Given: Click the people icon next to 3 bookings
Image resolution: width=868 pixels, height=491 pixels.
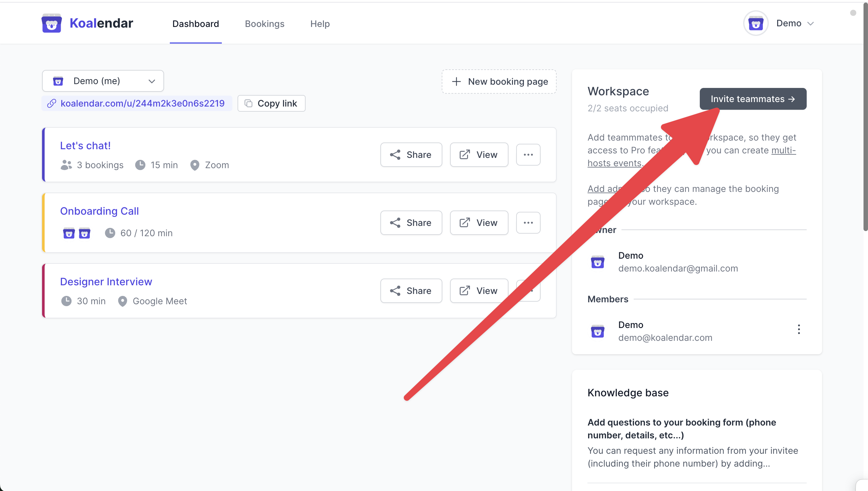Looking at the screenshot, I should [x=66, y=165].
